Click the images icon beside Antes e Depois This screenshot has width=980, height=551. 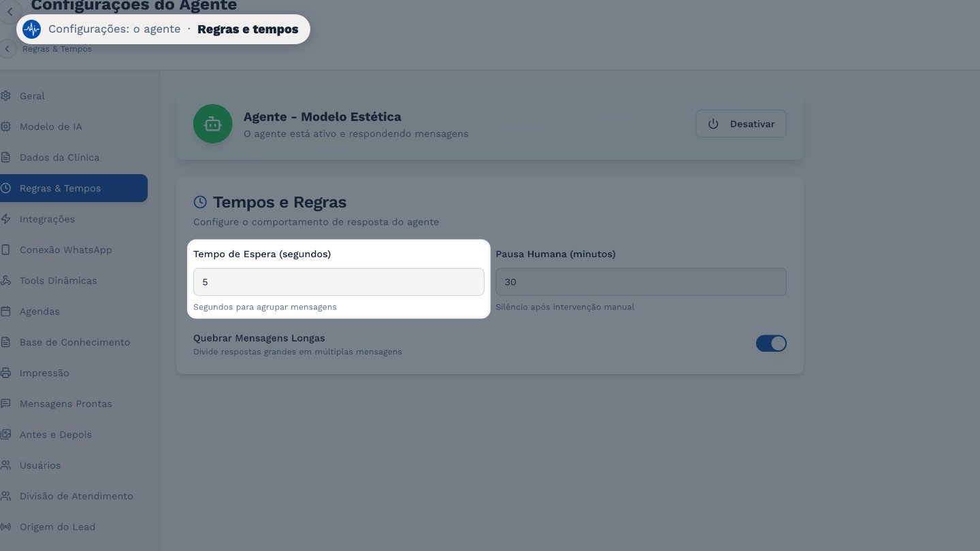pos(5,434)
